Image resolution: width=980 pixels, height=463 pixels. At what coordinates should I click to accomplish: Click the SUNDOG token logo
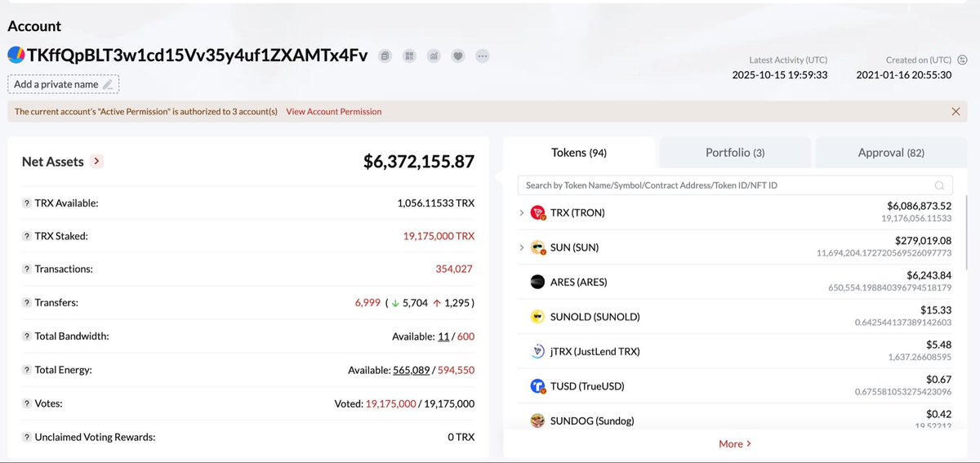pyautogui.click(x=538, y=421)
